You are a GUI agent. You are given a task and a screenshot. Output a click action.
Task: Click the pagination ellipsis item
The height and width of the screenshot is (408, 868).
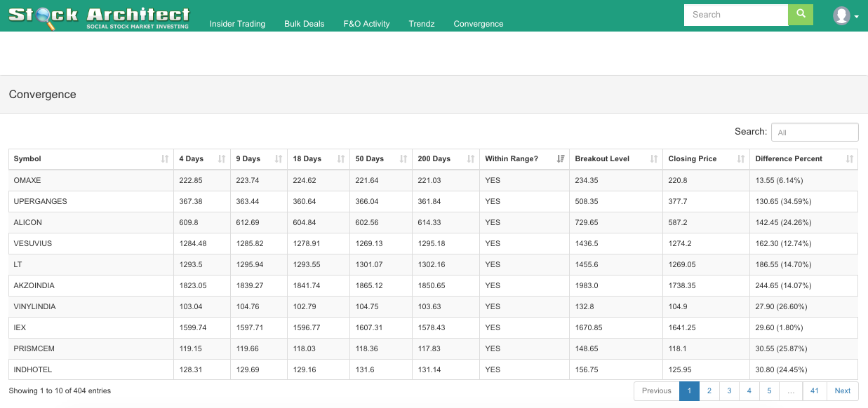791,391
